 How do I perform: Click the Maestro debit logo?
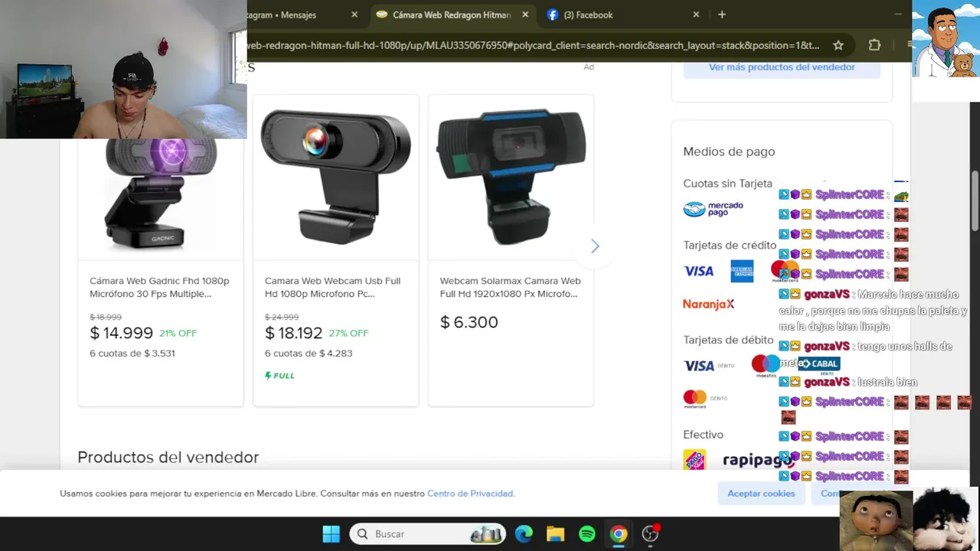(765, 365)
